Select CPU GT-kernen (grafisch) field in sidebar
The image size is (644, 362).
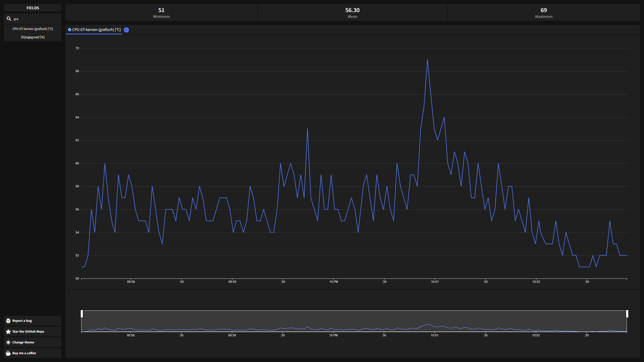(33, 29)
